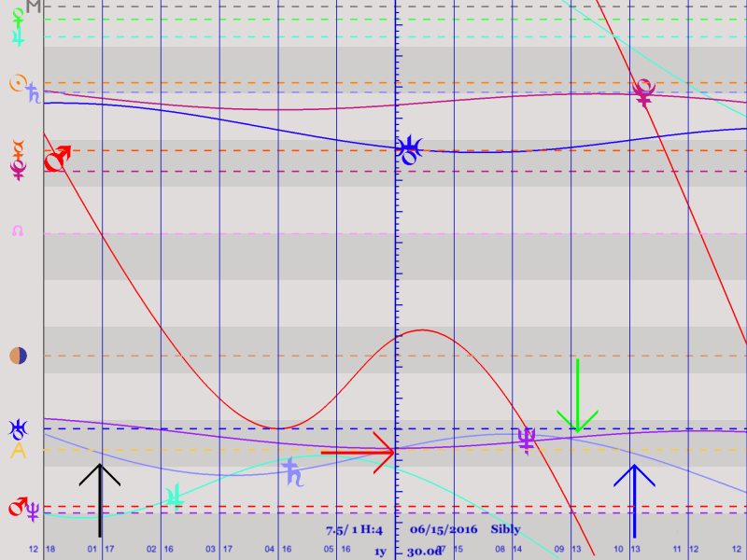
Task: Select the black upward arrow marker
Action: click(99, 486)
